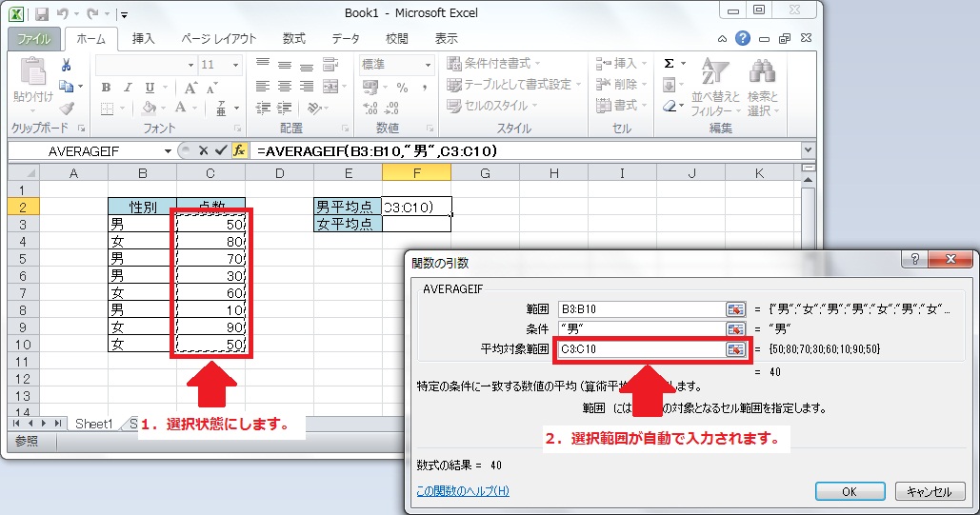The height and width of the screenshot is (515, 980).
Task: Increase font size with larger A
Action: pyautogui.click(x=190, y=88)
